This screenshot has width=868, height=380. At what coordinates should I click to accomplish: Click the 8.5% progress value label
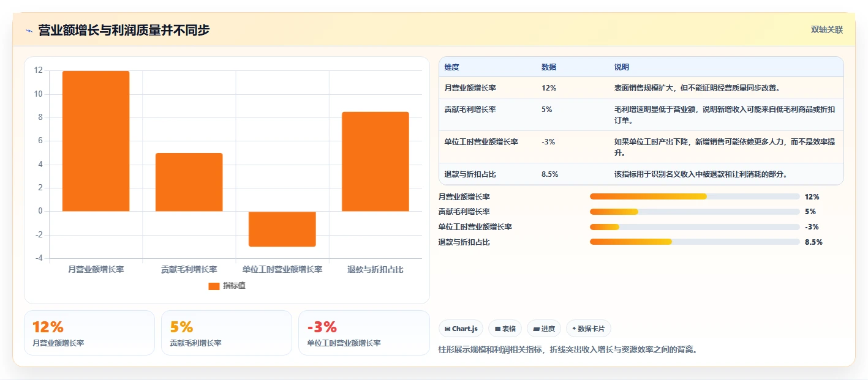[813, 242]
